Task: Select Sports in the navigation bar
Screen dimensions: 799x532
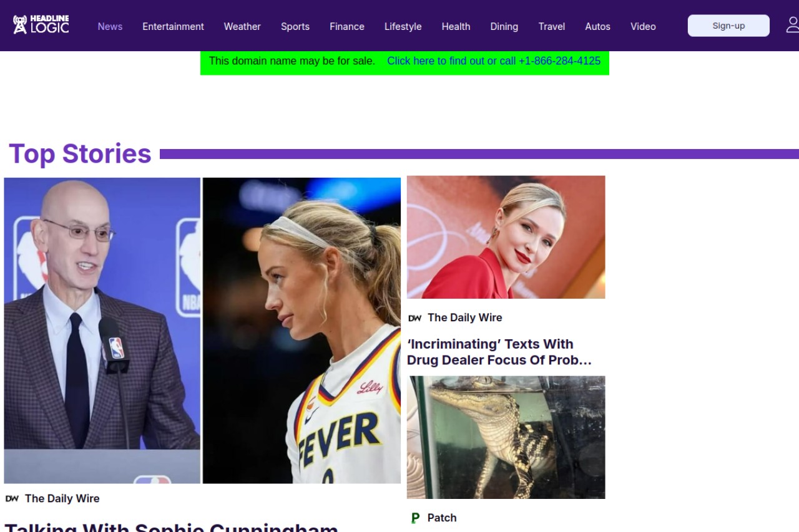Action: coord(295,26)
